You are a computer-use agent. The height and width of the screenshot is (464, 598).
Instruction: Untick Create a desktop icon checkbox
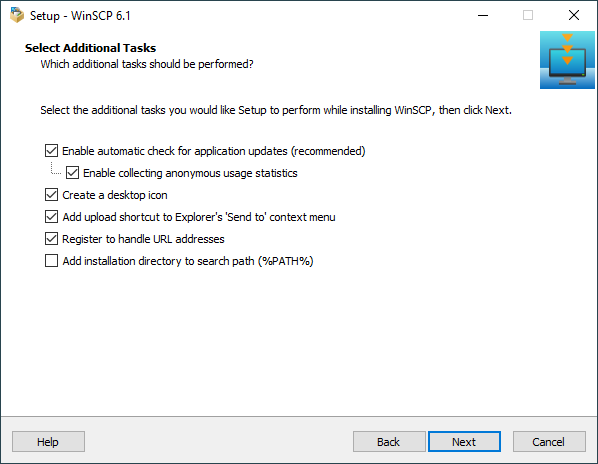point(51,195)
